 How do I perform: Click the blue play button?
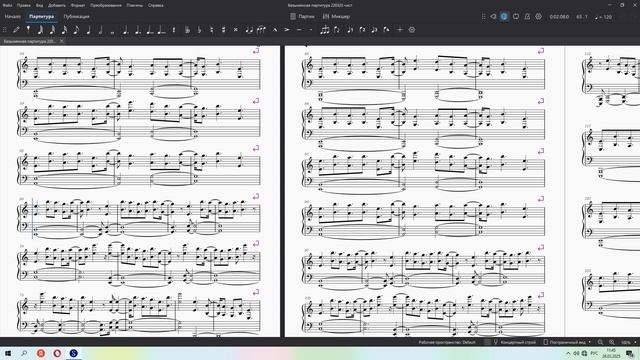[504, 16]
